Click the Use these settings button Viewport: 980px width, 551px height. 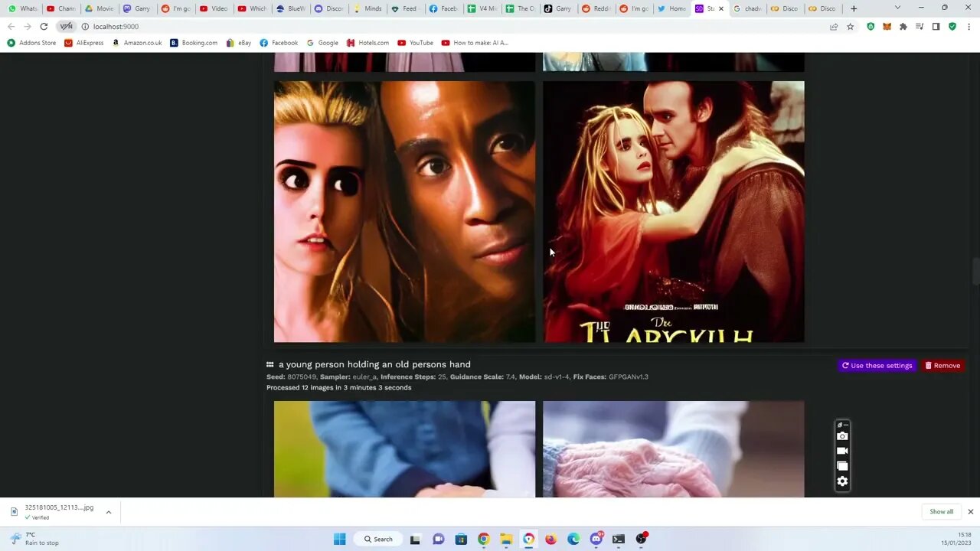(877, 366)
